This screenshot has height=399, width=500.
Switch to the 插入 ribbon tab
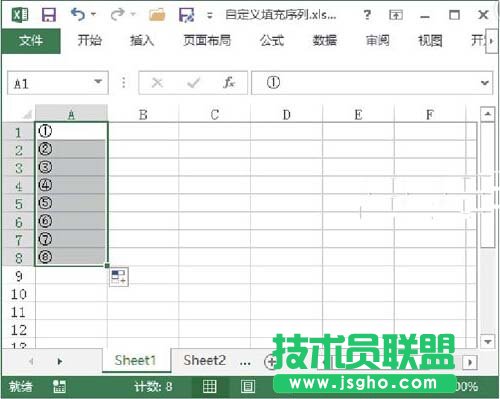142,40
